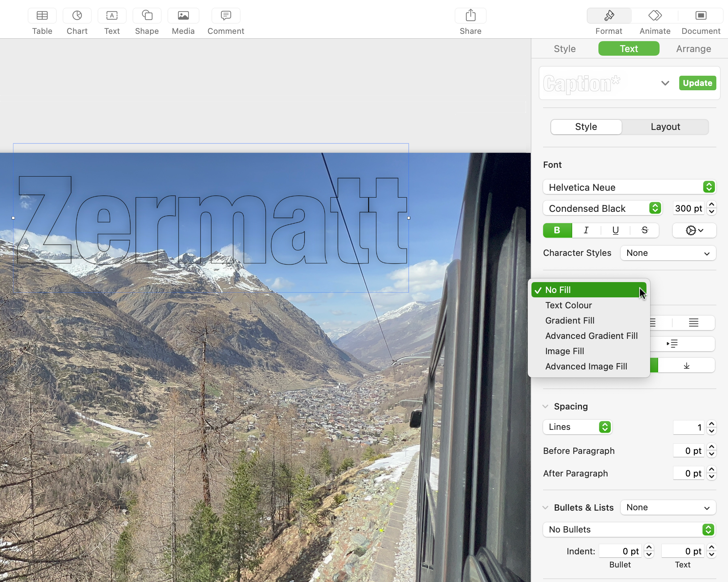Increase Before Paragraph spacing stepper
This screenshot has height=582, width=728.
[x=712, y=447]
